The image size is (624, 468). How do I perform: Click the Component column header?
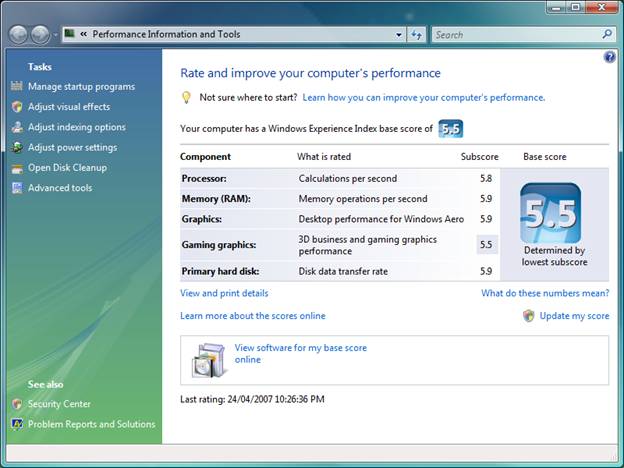coord(205,157)
